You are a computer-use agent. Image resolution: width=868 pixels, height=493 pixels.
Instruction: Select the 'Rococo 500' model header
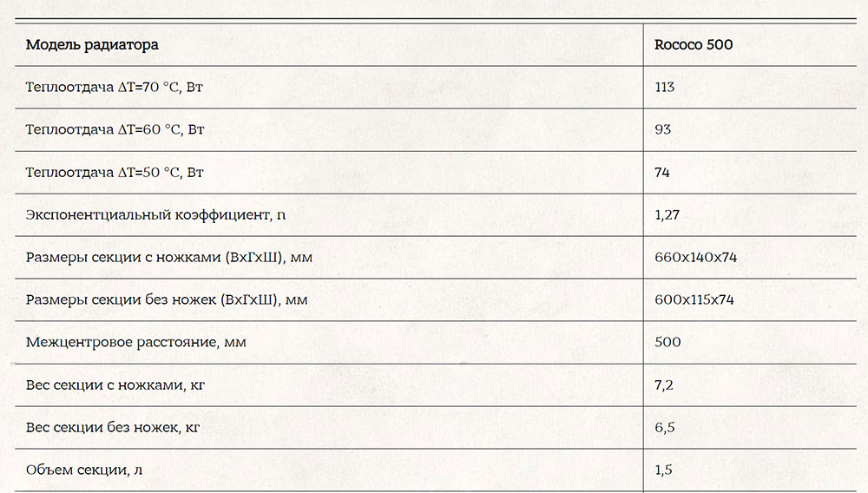[x=694, y=45]
